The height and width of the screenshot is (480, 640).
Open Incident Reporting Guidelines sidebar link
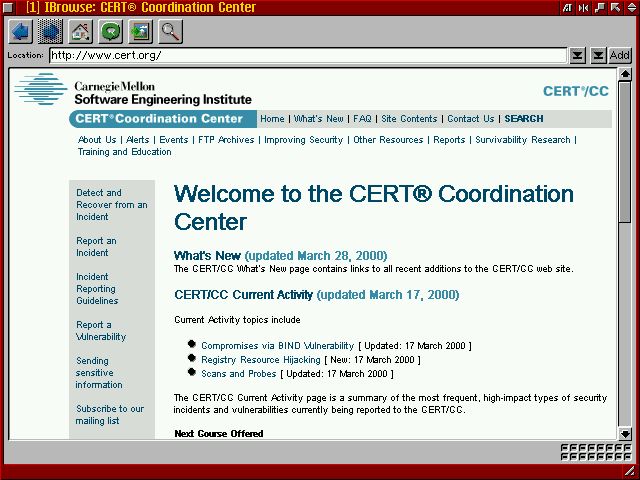pos(97,289)
